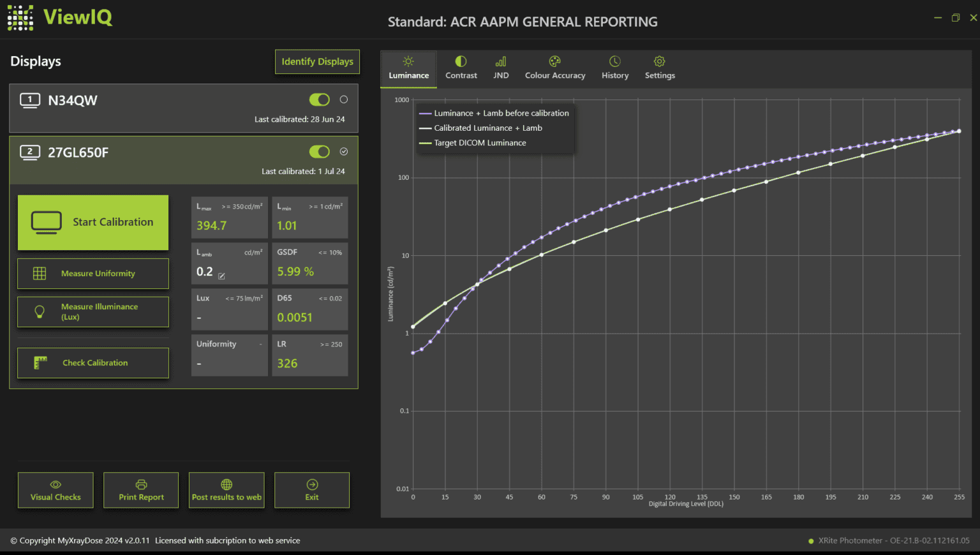Click the Target DICOM Luminance legend swatch
980x555 pixels.
click(x=425, y=143)
